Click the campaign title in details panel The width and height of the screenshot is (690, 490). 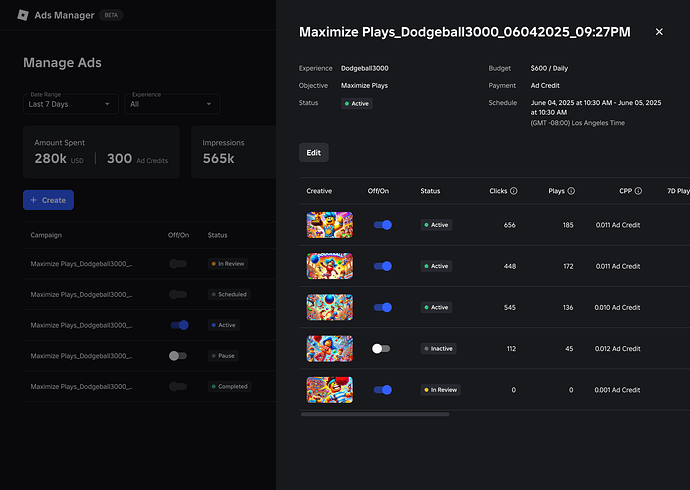click(x=465, y=32)
